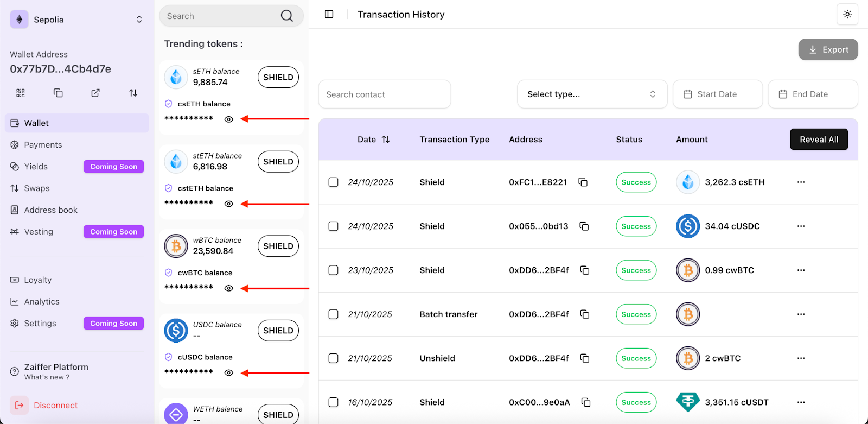Copy address 0xC00...9e0aA

(586, 402)
